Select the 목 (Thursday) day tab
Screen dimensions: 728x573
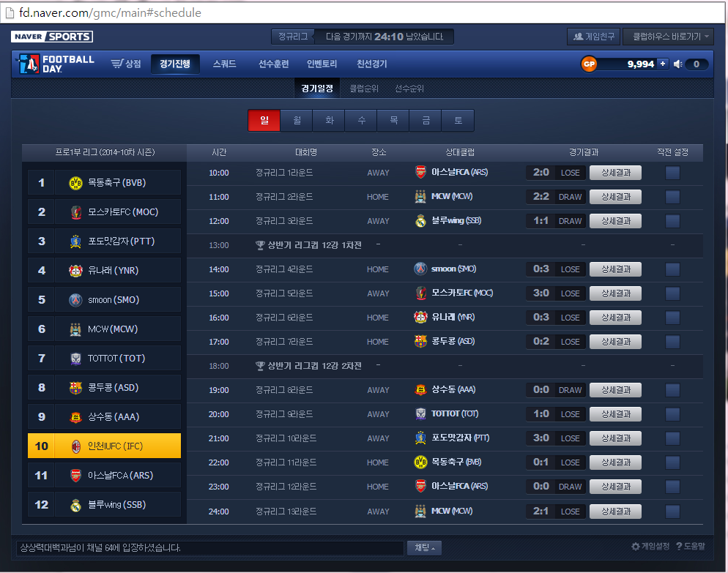click(x=393, y=121)
